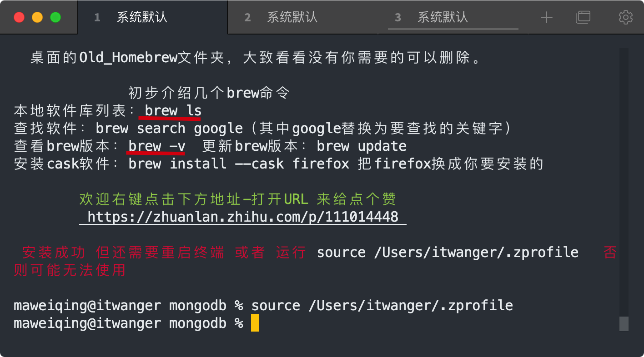The width and height of the screenshot is (644, 357).
Task: Open the zhuanlan.zhihu.com URL link
Action: [x=242, y=217]
